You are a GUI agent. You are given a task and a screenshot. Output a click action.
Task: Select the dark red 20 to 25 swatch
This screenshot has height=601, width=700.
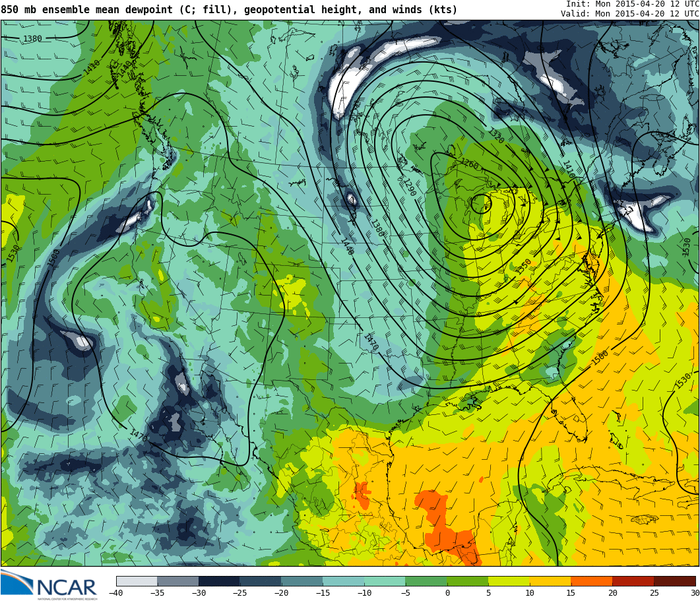tap(633, 581)
